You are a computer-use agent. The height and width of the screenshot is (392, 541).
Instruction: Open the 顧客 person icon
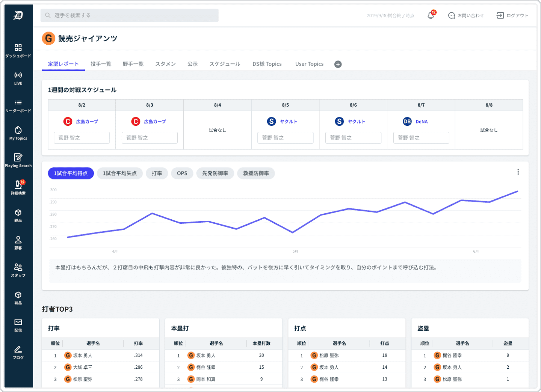click(18, 240)
